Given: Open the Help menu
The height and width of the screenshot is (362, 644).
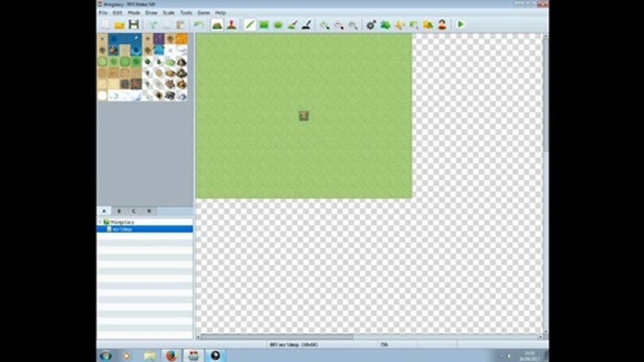Looking at the screenshot, I should [220, 13].
